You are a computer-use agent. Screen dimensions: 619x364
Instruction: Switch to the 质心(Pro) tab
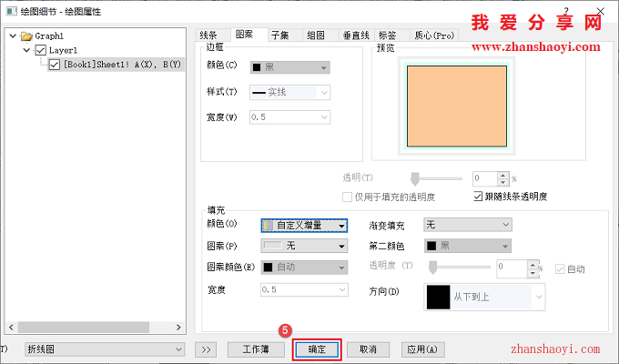pyautogui.click(x=434, y=35)
